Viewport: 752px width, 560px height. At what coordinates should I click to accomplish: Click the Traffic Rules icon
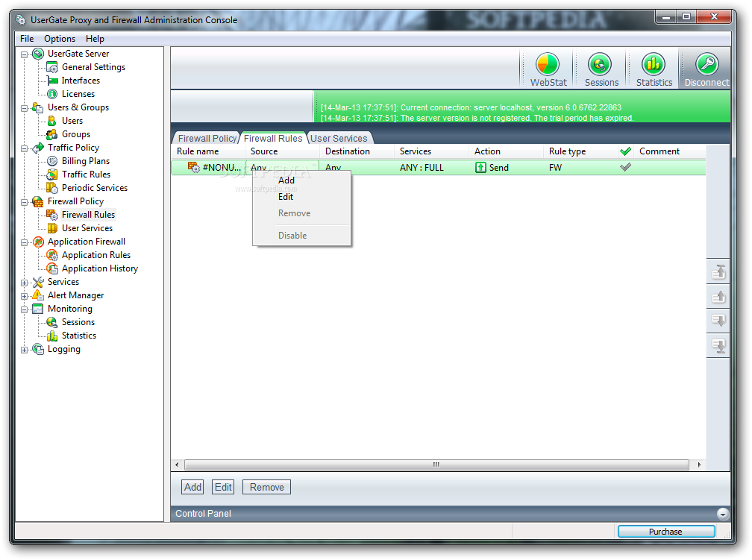pyautogui.click(x=52, y=174)
